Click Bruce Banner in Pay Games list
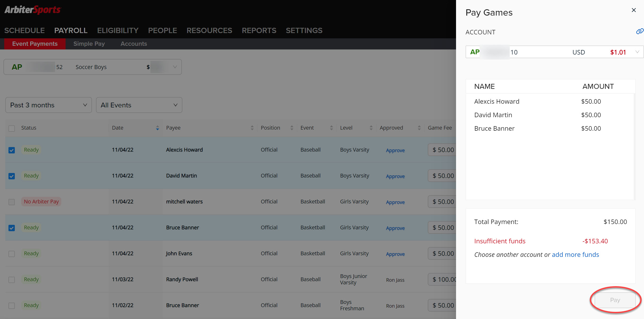Screen dimensions: 644x319 click(494, 128)
